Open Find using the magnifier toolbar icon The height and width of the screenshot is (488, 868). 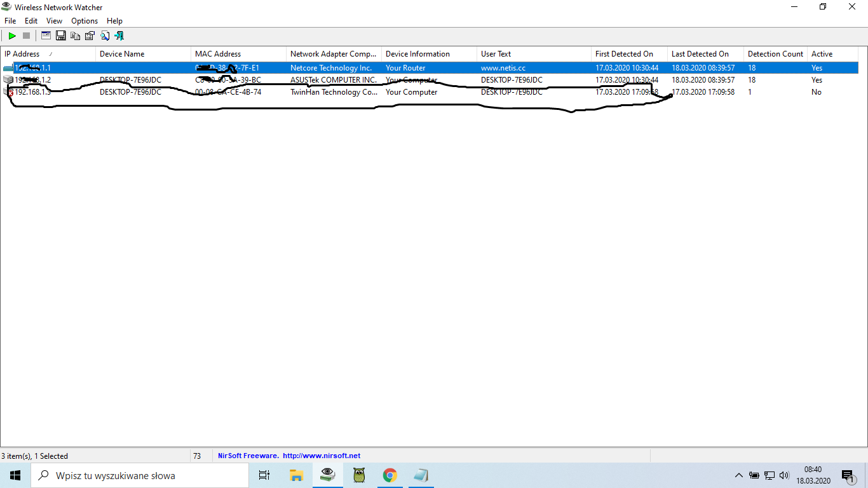pos(105,36)
